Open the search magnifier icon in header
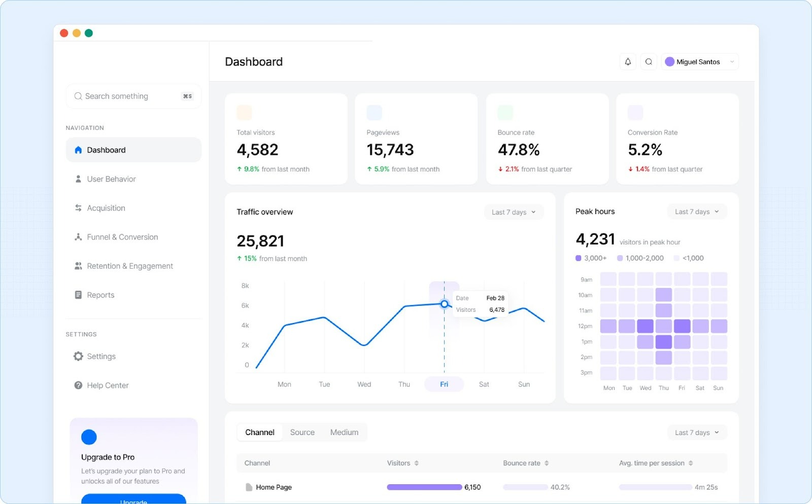 [x=649, y=61]
